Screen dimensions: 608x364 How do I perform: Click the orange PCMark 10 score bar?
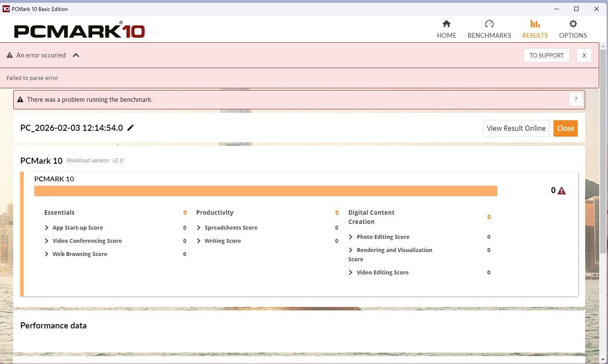pyautogui.click(x=266, y=191)
